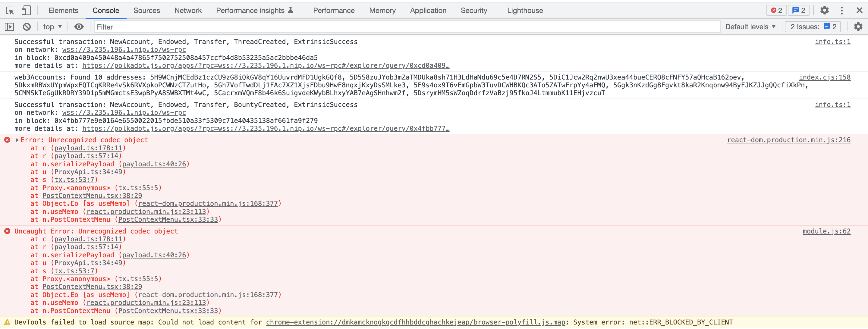Open DevTools settings gear in the top bar
This screenshot has width=868, height=329.
(x=824, y=11)
